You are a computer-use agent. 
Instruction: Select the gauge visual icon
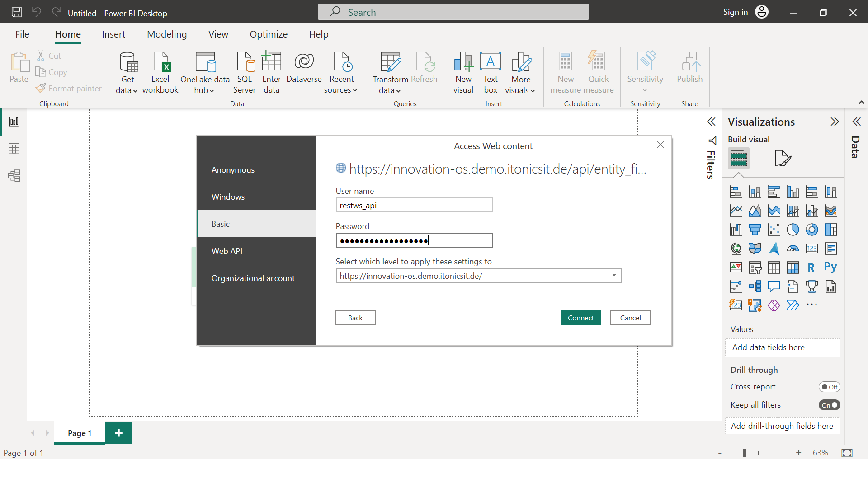pyautogui.click(x=793, y=249)
